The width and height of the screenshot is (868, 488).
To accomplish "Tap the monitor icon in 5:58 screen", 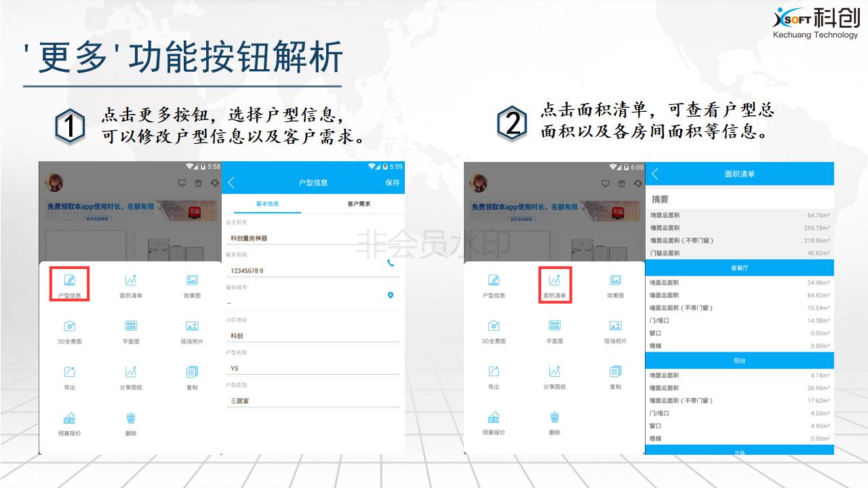I will click(182, 183).
